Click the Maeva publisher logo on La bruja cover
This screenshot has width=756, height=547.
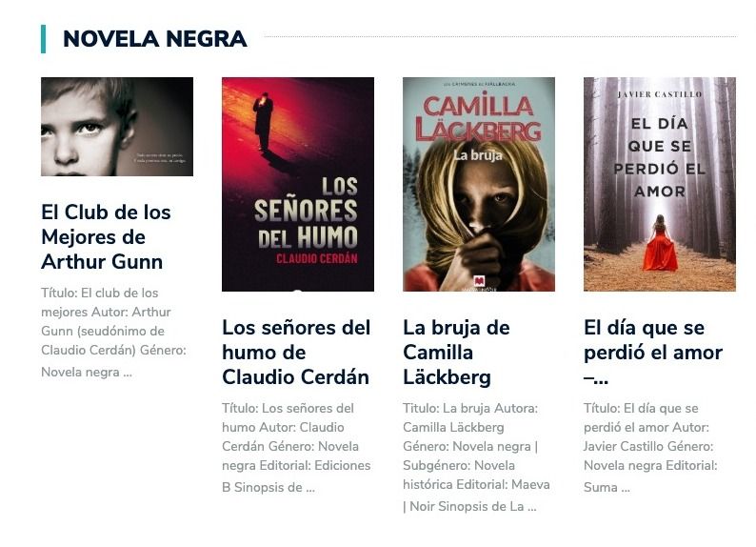point(479,281)
